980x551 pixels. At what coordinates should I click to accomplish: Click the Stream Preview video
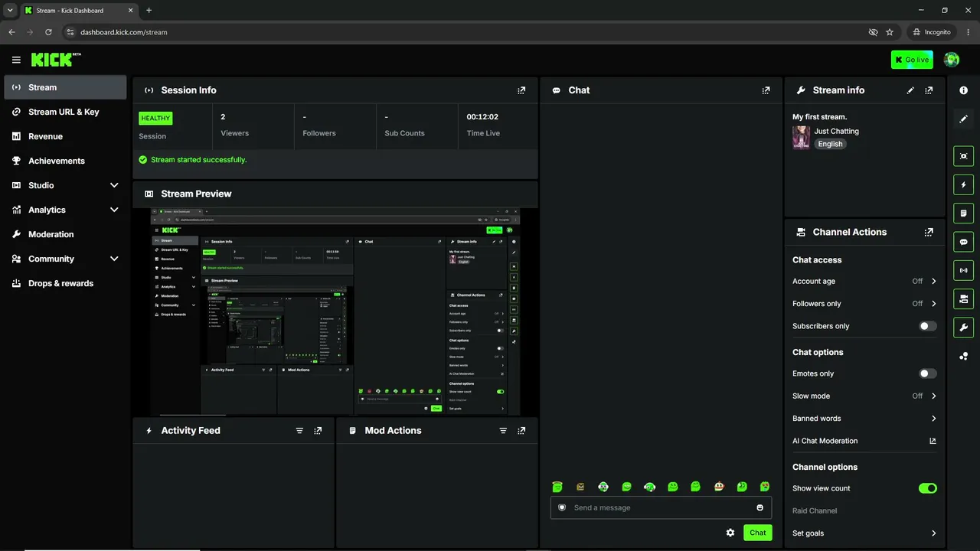[335, 311]
